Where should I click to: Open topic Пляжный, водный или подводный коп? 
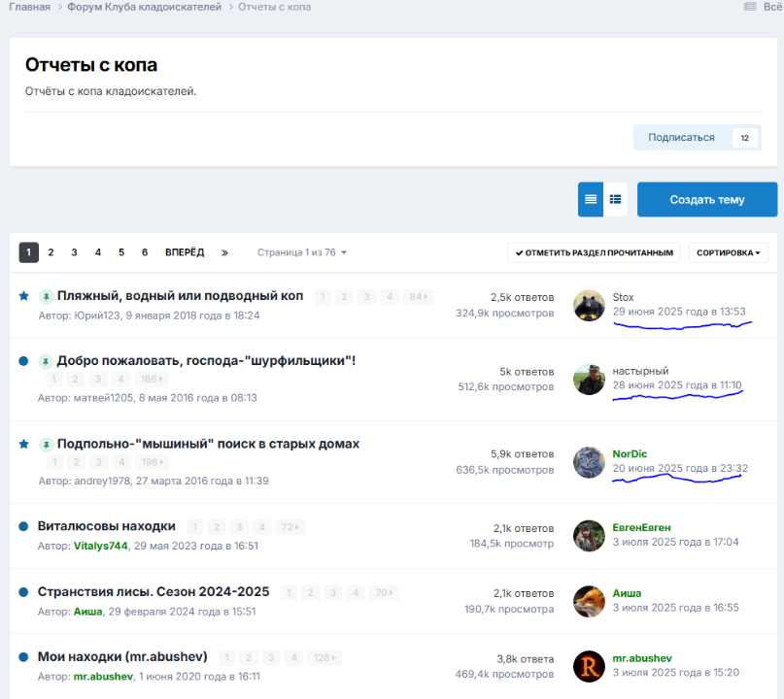(180, 296)
